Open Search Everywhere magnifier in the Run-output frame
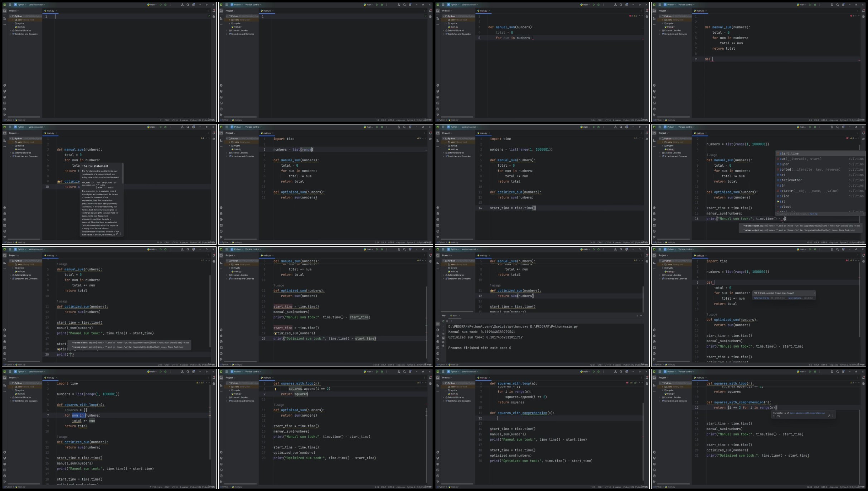 point(621,249)
